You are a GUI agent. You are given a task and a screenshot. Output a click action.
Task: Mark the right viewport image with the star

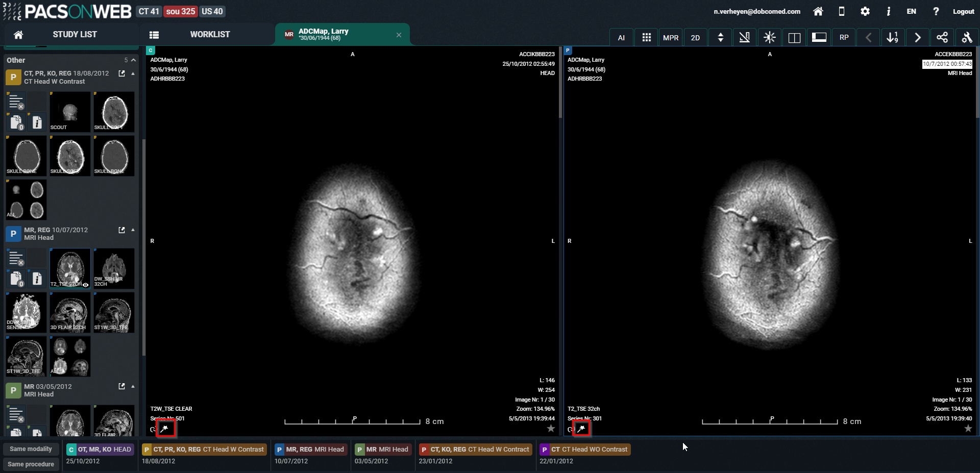(x=968, y=429)
